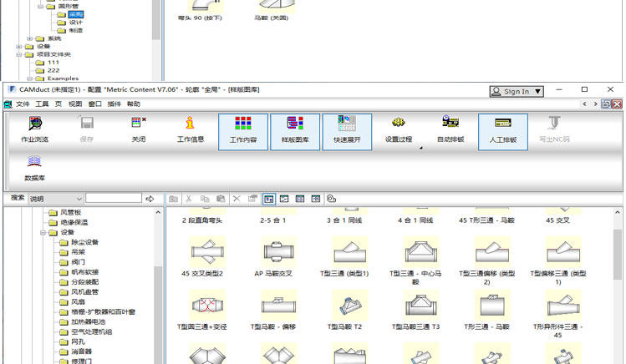Collapse the 项目文件夹 folder in upper window
Screen dimensions: 626x364
pyautogui.click(x=18, y=54)
